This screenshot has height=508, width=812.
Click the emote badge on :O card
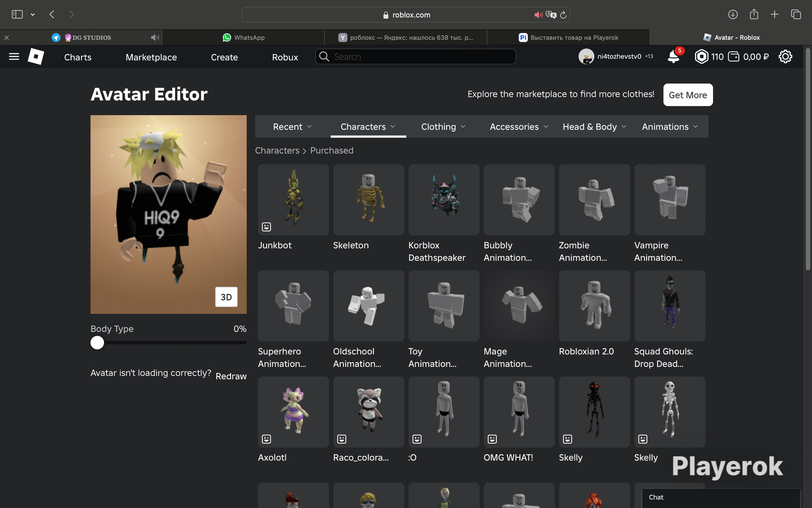pos(417,439)
